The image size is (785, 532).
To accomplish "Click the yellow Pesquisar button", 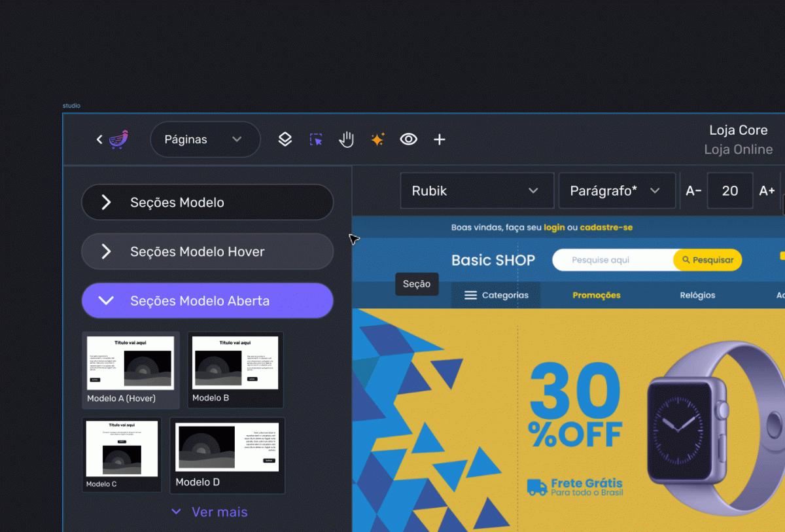I will tap(708, 260).
